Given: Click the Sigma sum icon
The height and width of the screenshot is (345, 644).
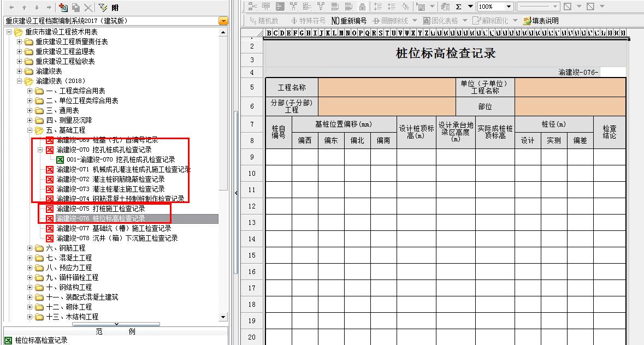Looking at the screenshot, I should 459,7.
